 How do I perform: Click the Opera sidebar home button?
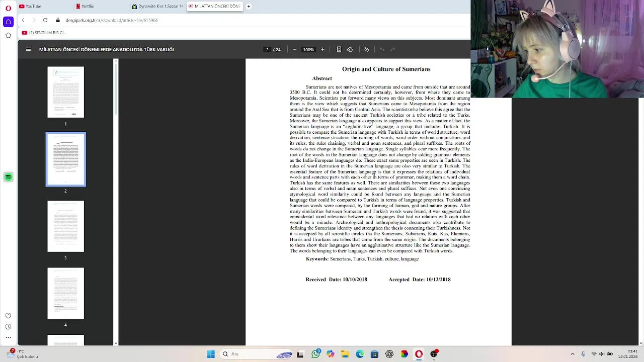point(8,22)
